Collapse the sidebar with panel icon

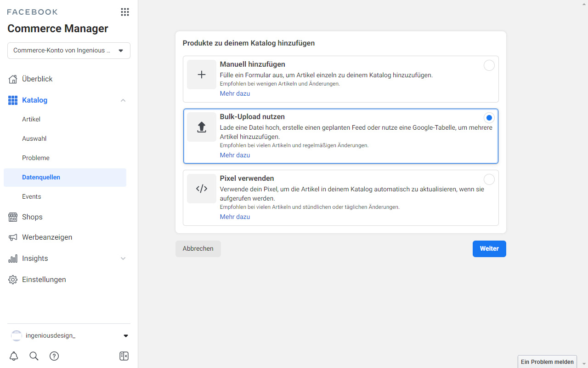tap(124, 356)
